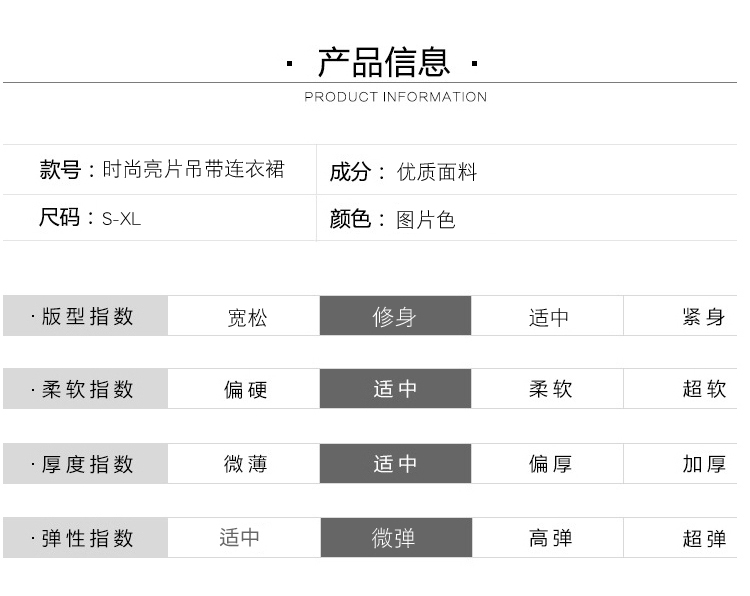
Task: Click the product name 时尚亮片吊带连衣裙
Action: point(193,170)
